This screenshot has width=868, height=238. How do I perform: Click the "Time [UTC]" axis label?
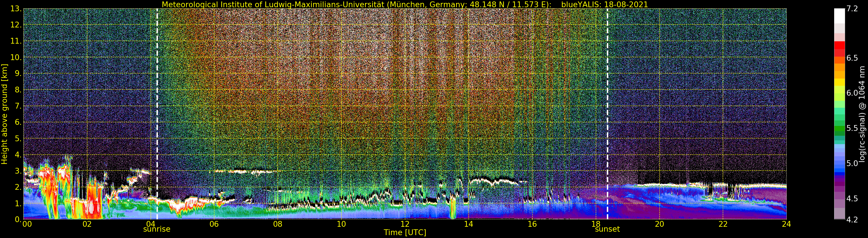[x=405, y=233]
